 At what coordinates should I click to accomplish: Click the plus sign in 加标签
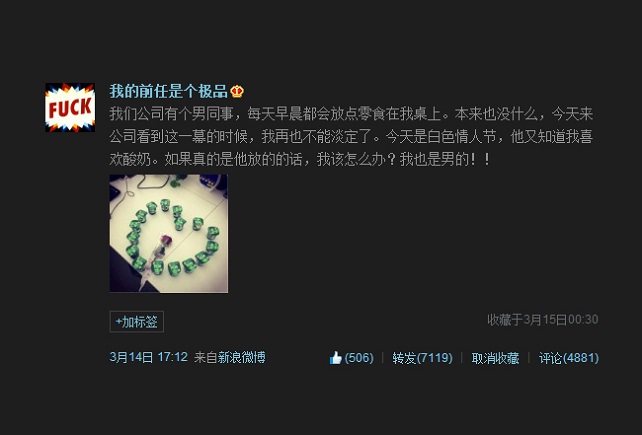coord(119,322)
